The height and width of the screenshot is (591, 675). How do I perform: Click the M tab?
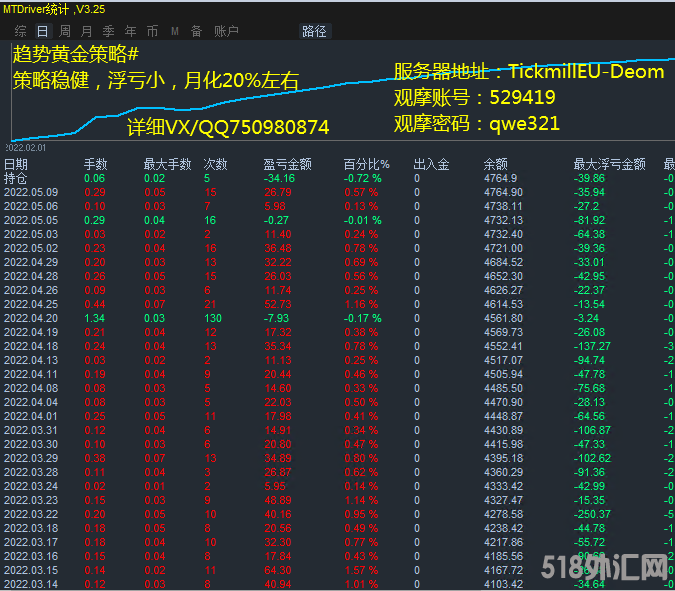point(175,31)
